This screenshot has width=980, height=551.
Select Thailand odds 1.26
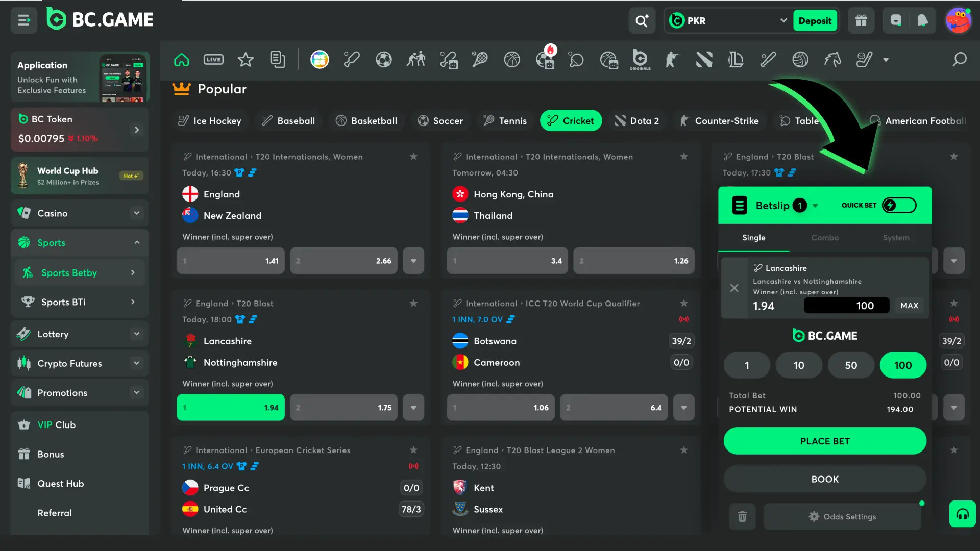point(633,261)
